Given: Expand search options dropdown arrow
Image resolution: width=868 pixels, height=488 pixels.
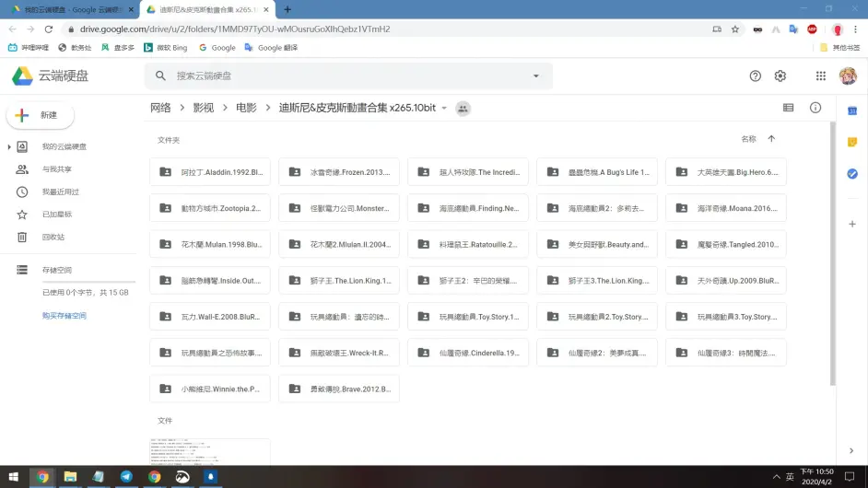Looking at the screenshot, I should (x=536, y=76).
